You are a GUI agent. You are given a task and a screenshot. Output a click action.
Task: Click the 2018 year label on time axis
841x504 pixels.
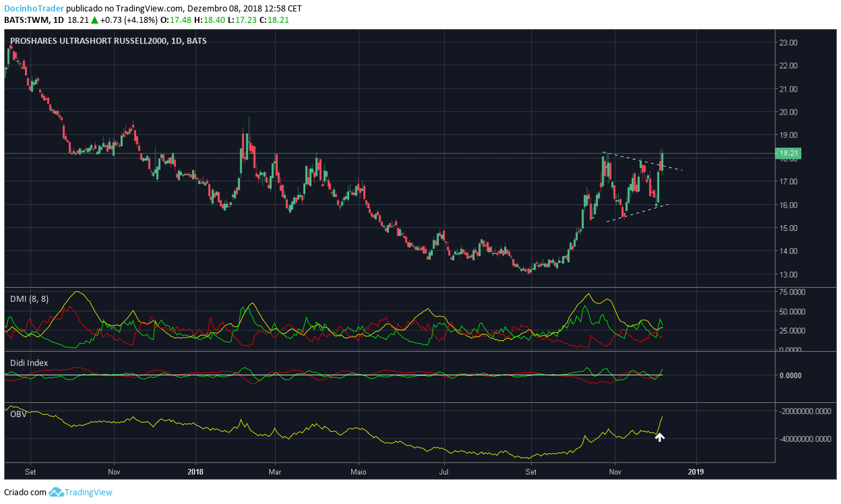pyautogui.click(x=195, y=472)
